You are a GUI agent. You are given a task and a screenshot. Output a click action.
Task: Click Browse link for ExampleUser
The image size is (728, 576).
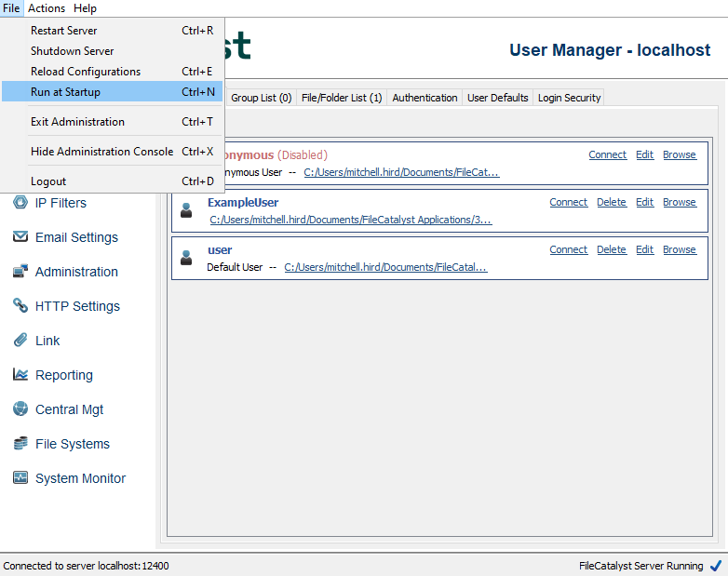[x=680, y=202]
